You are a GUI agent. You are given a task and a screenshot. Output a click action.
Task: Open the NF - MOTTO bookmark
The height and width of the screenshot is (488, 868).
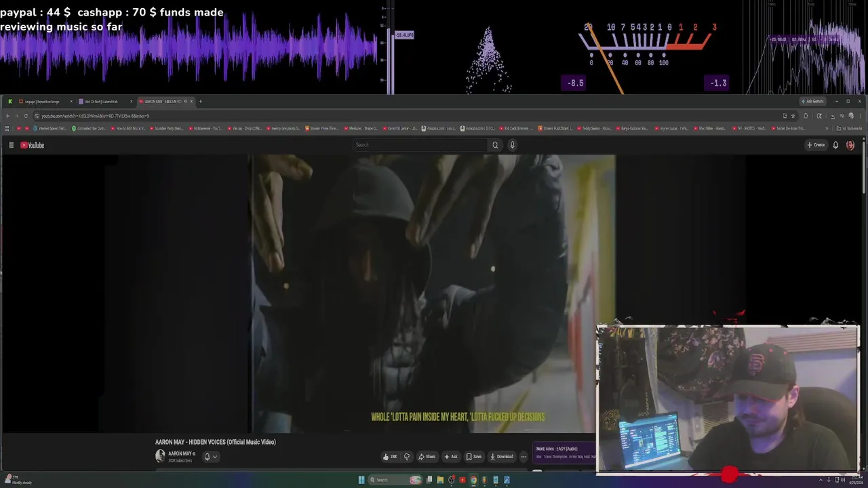750,128
